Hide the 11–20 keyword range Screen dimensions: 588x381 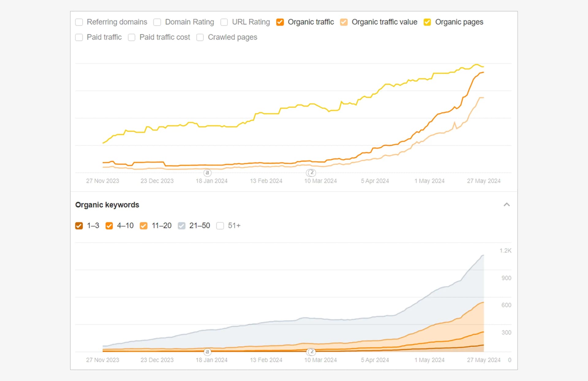[143, 226]
